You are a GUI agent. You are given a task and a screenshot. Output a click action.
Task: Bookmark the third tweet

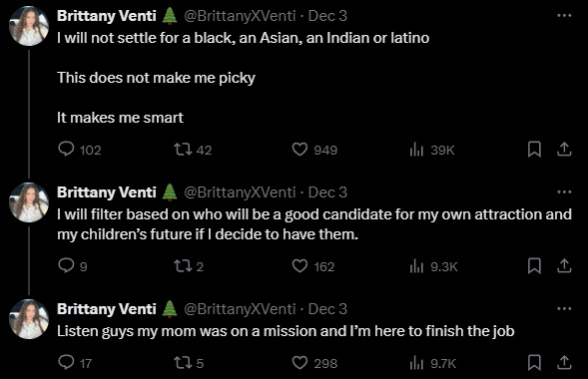[x=534, y=362]
